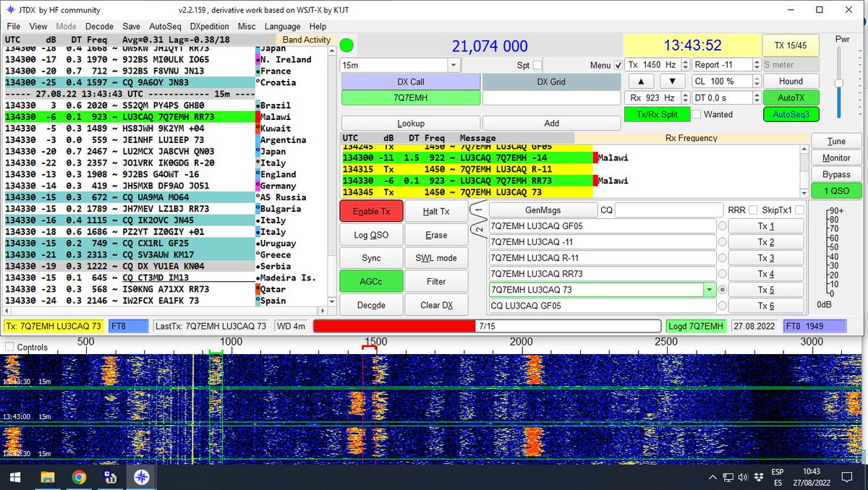Tick the RRR checkbox

tap(752, 210)
